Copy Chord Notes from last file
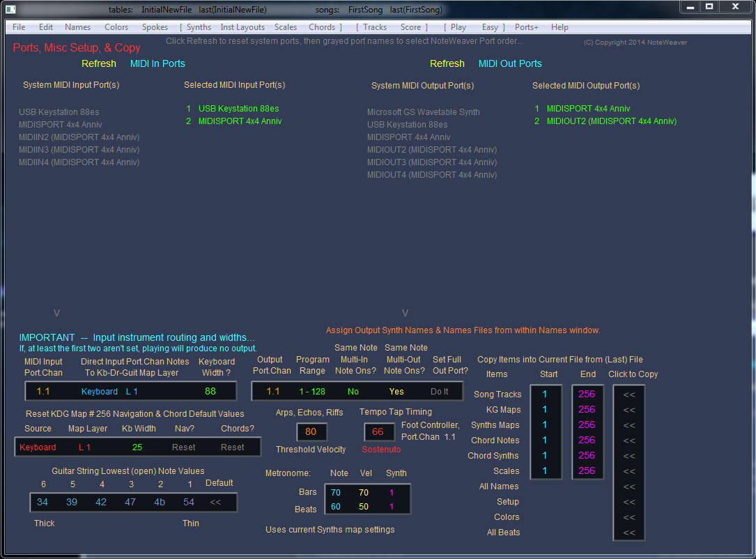756x559 pixels. coord(629,441)
